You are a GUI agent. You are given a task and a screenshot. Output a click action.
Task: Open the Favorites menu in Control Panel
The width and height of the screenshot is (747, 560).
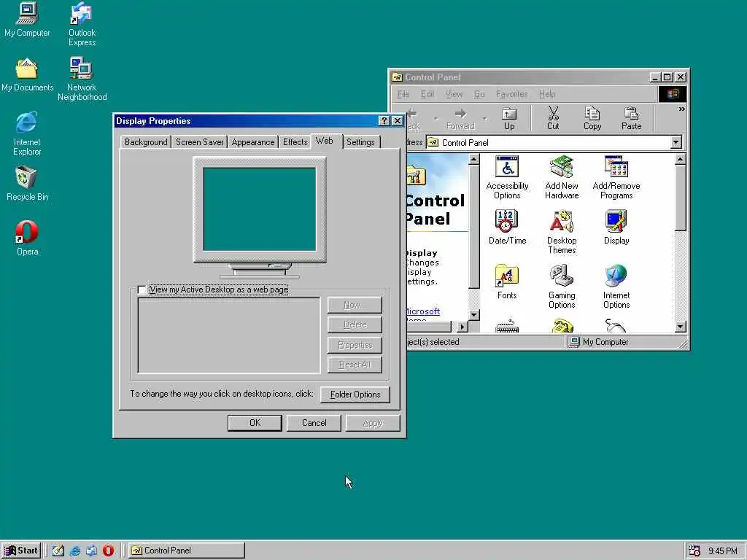(511, 94)
